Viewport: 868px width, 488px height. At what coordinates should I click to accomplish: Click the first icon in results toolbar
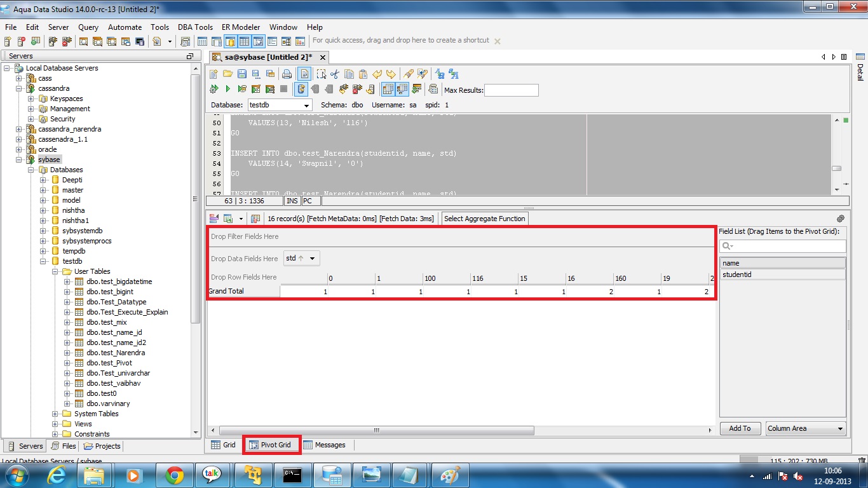214,219
